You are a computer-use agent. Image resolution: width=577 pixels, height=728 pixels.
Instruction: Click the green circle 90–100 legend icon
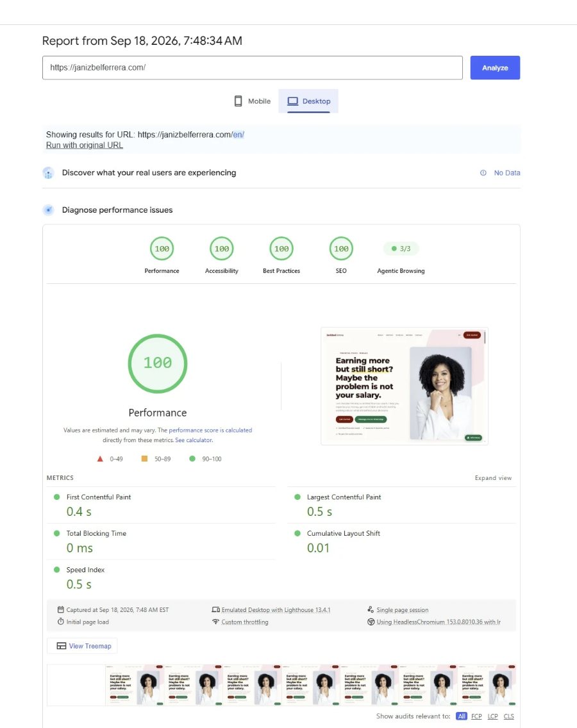[x=192, y=459]
